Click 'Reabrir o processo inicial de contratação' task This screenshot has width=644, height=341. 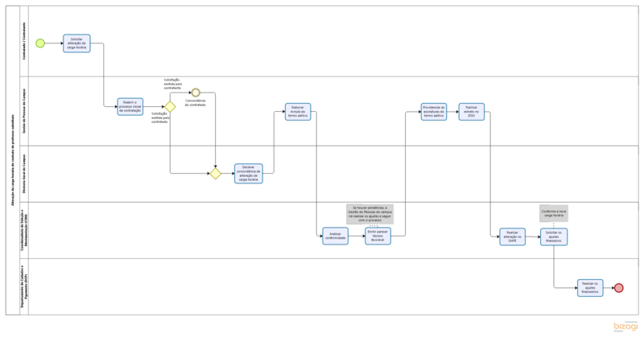point(130,106)
